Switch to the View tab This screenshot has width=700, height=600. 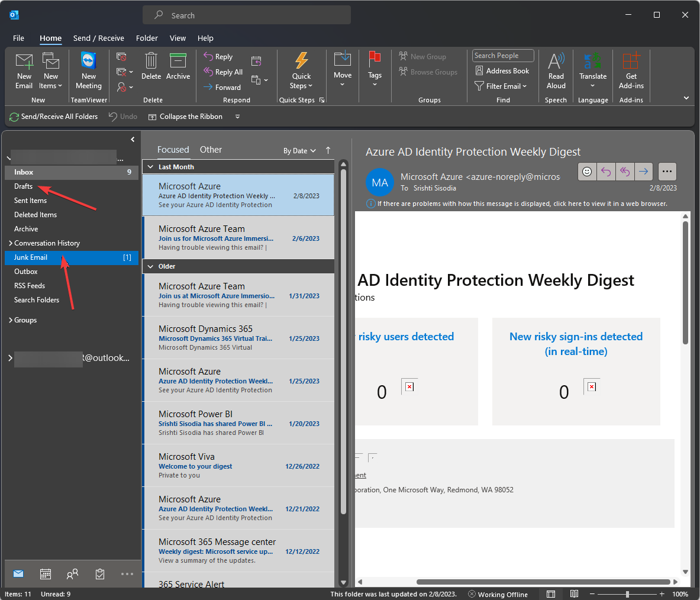tap(178, 38)
